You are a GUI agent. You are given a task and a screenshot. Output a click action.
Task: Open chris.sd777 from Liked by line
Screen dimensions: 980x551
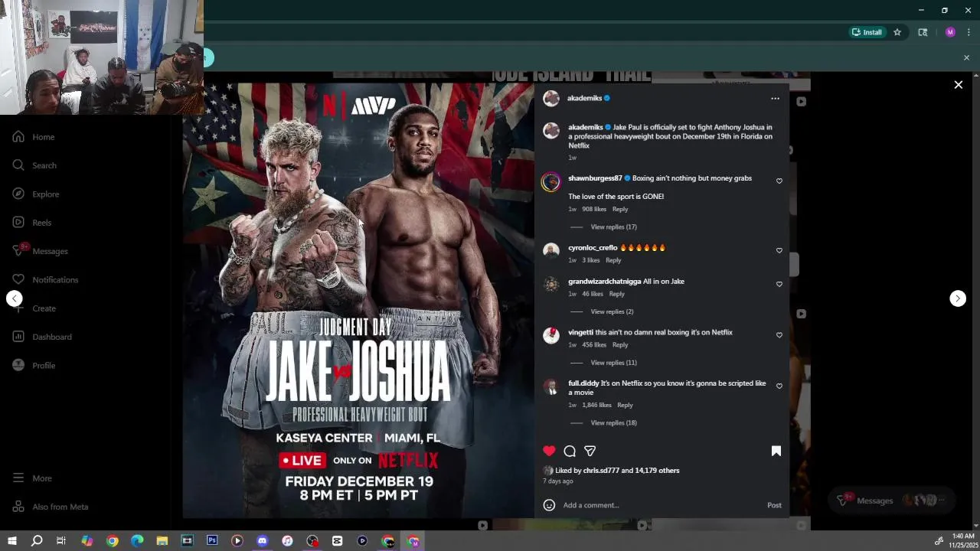pos(601,471)
